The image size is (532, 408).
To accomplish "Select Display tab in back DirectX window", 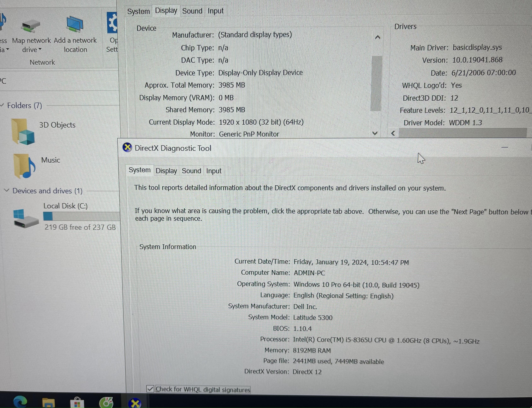I will [x=166, y=10].
